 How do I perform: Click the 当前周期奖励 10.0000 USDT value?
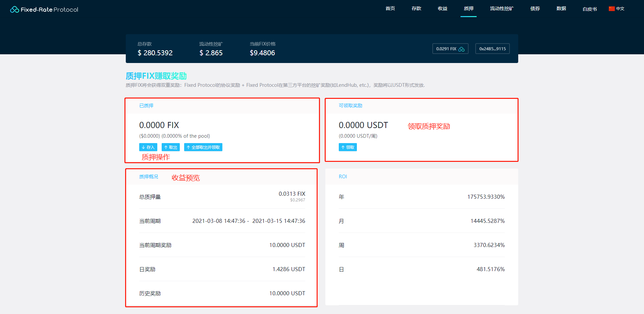click(287, 245)
